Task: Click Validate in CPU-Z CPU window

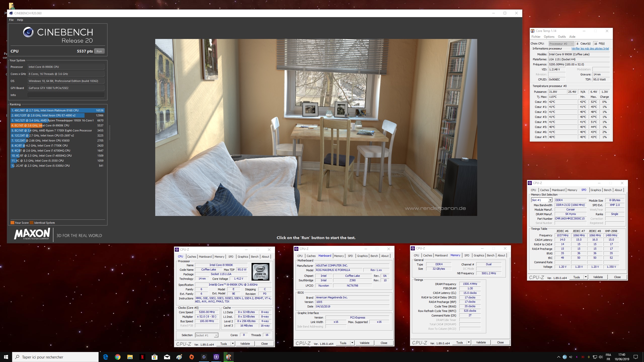Action: pyautogui.click(x=245, y=344)
